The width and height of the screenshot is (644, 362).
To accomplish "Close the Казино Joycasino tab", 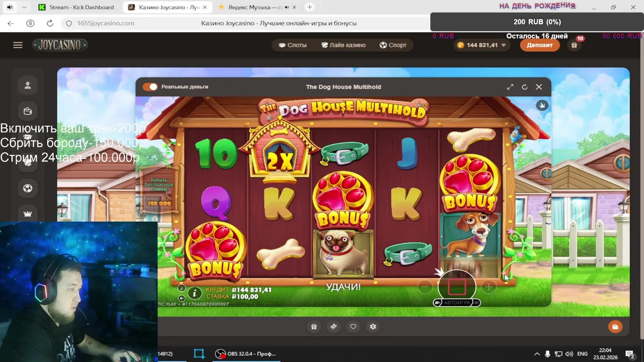I will (x=205, y=7).
